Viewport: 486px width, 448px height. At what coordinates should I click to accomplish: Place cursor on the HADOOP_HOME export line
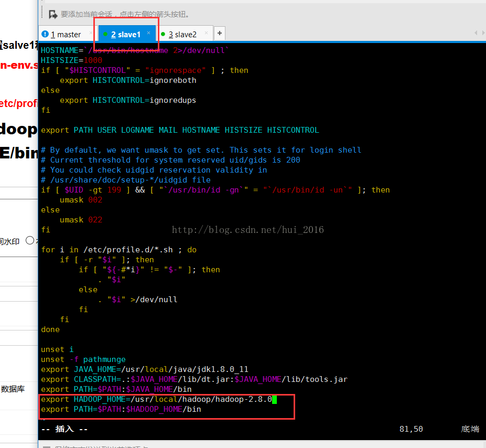(x=156, y=399)
